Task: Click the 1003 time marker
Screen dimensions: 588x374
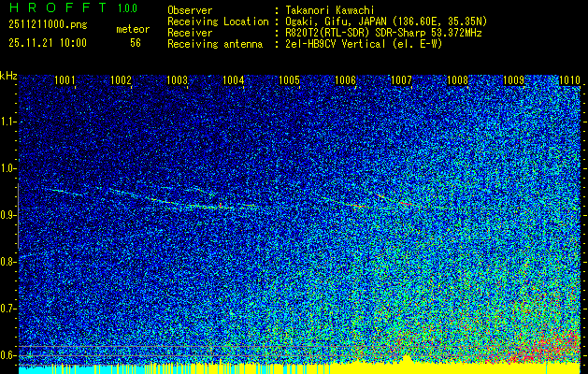Action: (177, 80)
